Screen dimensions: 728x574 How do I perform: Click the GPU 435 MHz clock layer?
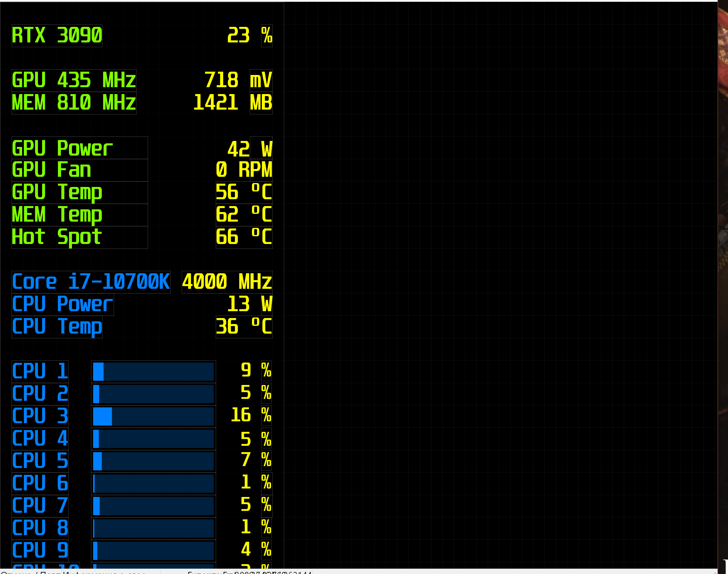pyautogui.click(x=74, y=80)
